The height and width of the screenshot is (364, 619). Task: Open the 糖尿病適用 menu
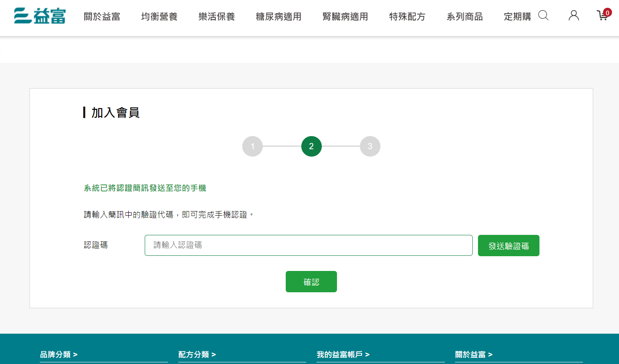[x=278, y=17]
